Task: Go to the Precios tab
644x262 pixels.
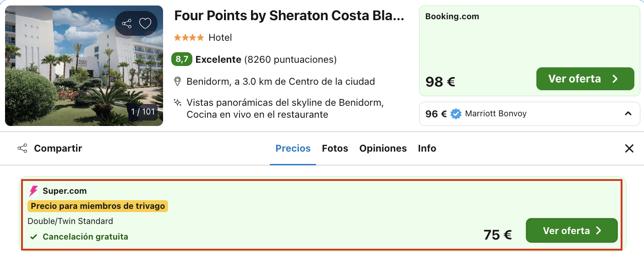Action: tap(293, 148)
